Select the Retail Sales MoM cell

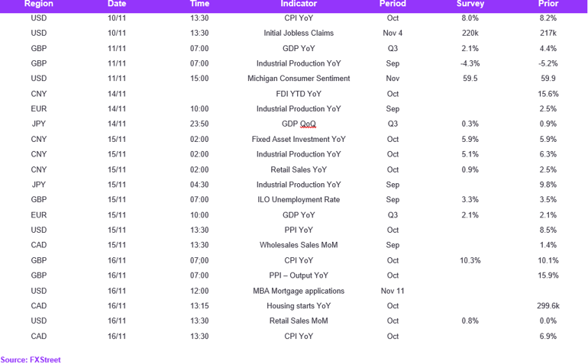click(x=299, y=321)
